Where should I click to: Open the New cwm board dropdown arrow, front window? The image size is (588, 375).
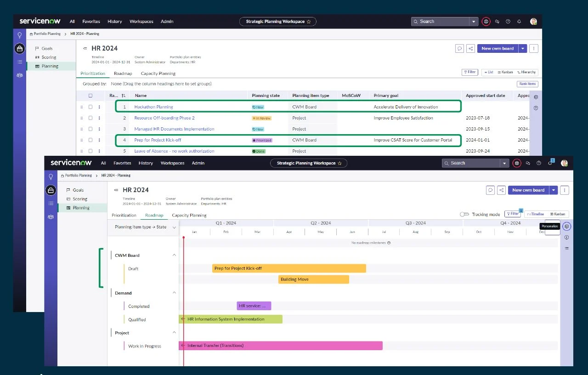554,190
